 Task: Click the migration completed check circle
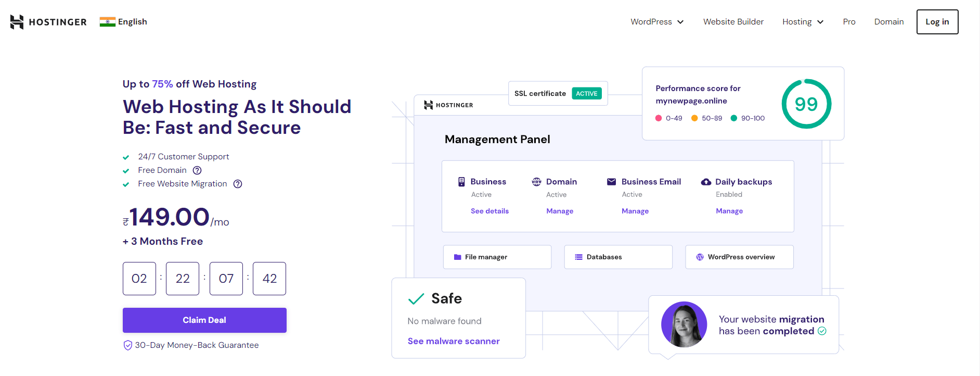pyautogui.click(x=822, y=331)
